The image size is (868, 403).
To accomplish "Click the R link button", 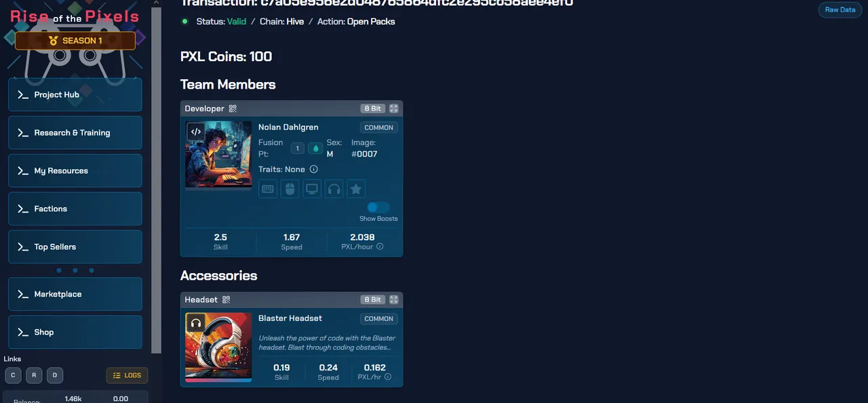I will (x=34, y=375).
